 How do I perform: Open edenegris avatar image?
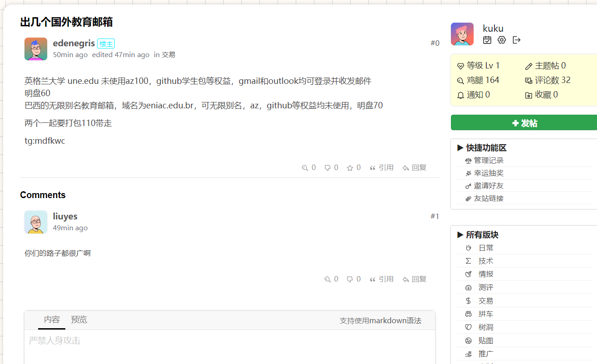(36, 49)
